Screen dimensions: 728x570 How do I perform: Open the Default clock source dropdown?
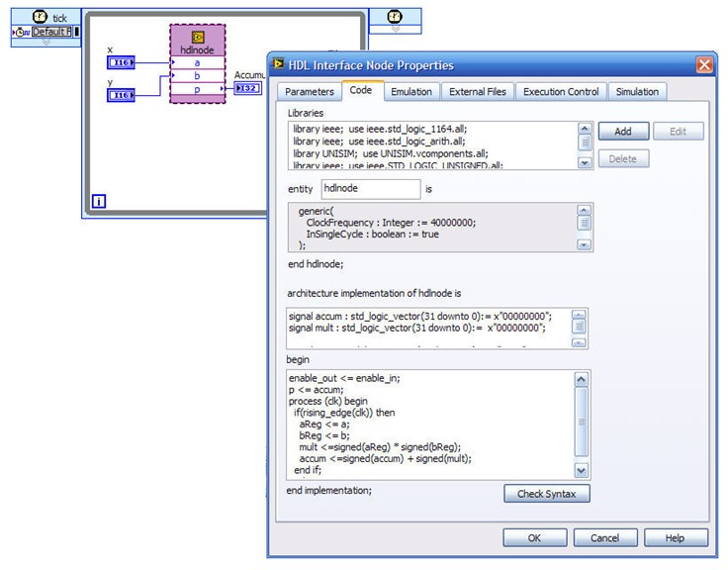point(53,32)
